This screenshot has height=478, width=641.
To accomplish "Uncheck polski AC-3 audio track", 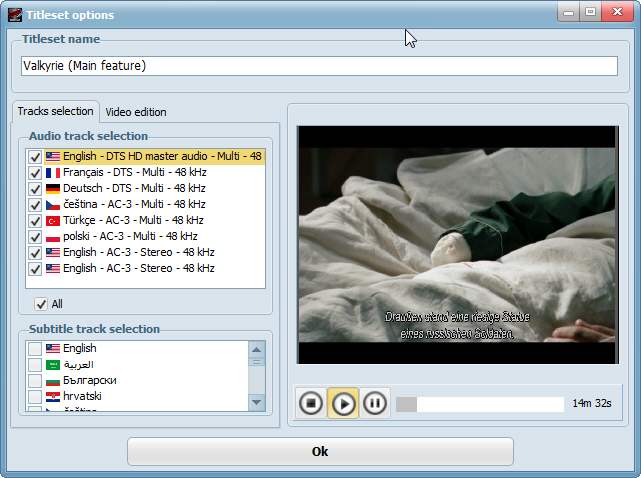I will (x=35, y=237).
